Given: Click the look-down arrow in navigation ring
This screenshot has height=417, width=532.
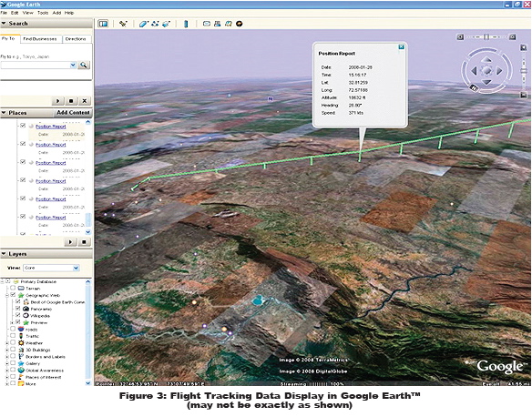Looking at the screenshot, I should pos(486,82).
